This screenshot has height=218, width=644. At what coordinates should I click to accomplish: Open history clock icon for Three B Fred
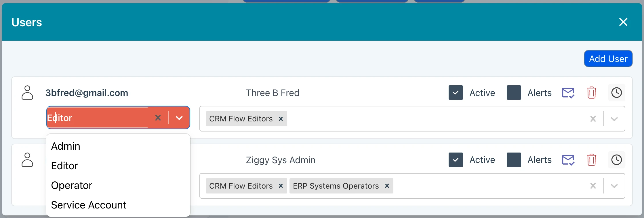[x=616, y=93]
